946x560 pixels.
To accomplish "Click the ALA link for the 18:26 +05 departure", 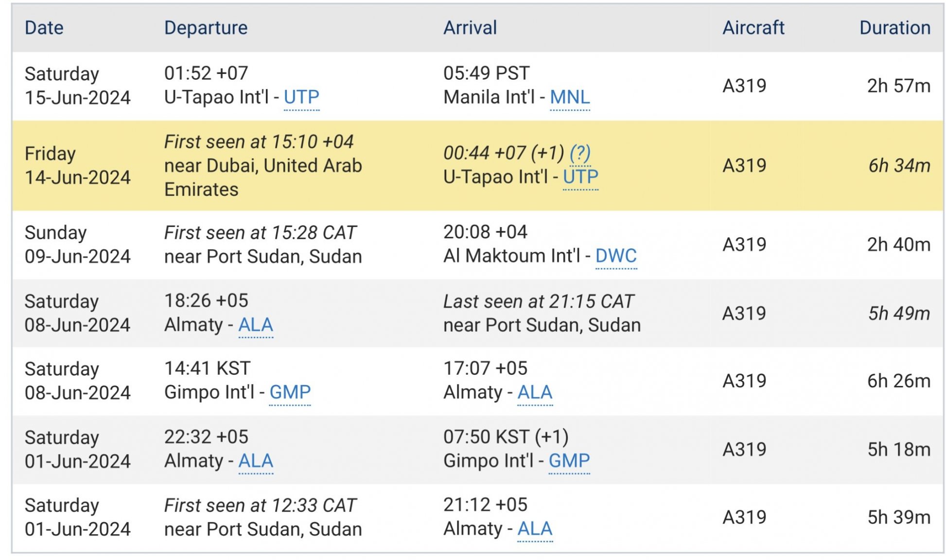I will point(256,325).
